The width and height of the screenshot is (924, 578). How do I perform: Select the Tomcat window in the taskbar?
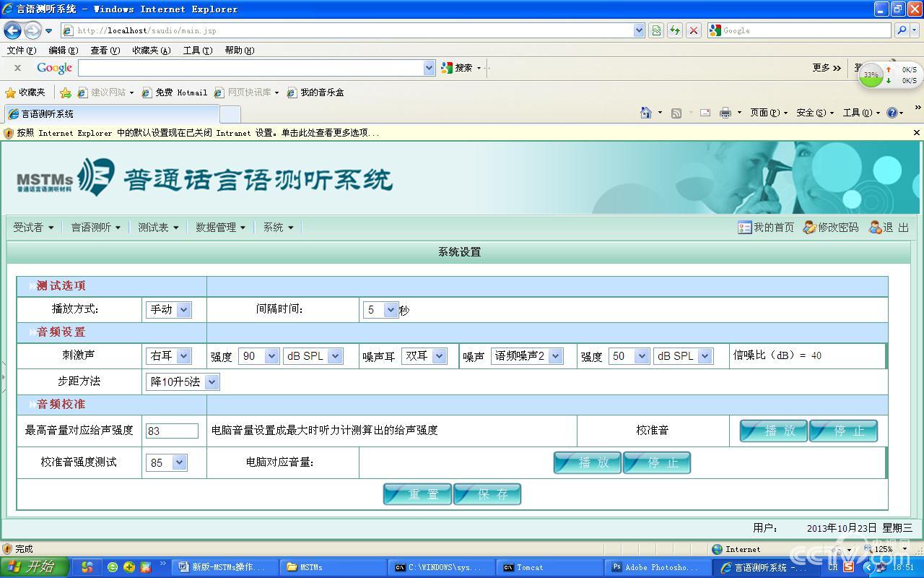click(x=551, y=567)
